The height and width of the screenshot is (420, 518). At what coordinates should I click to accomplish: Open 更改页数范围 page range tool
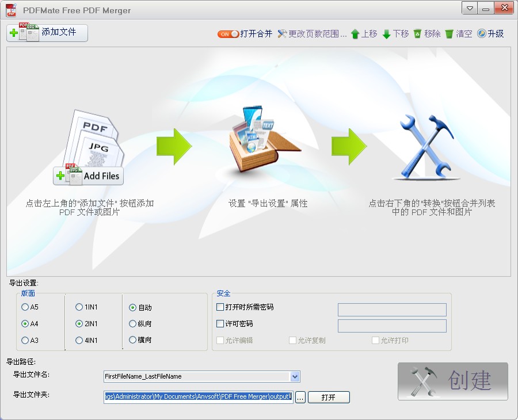(312, 34)
